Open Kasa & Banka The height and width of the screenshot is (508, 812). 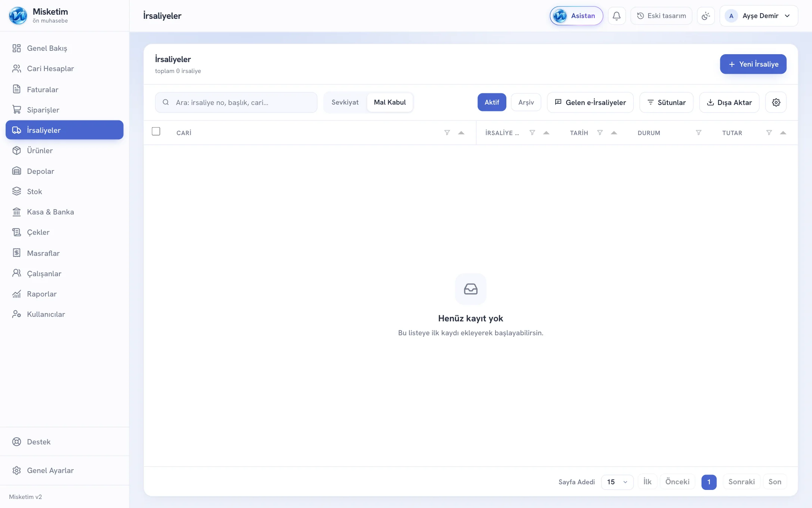pos(65,212)
